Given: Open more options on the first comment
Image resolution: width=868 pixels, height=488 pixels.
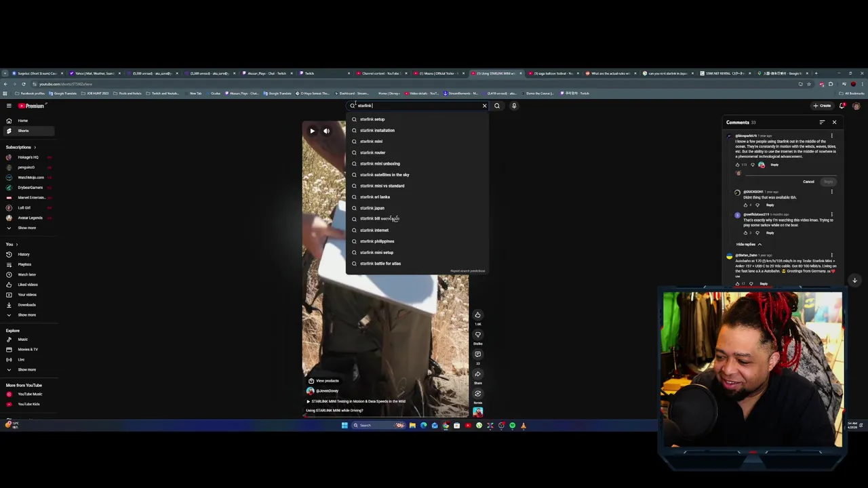Looking at the screenshot, I should tap(832, 136).
